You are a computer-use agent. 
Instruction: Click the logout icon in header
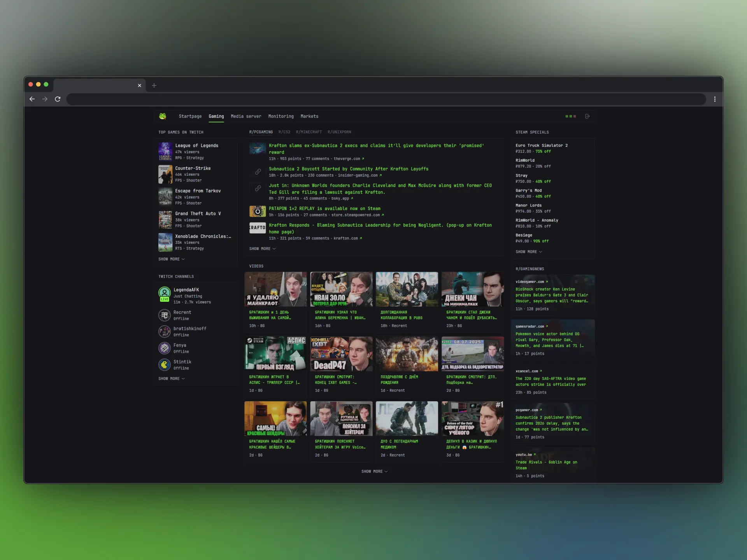click(587, 116)
